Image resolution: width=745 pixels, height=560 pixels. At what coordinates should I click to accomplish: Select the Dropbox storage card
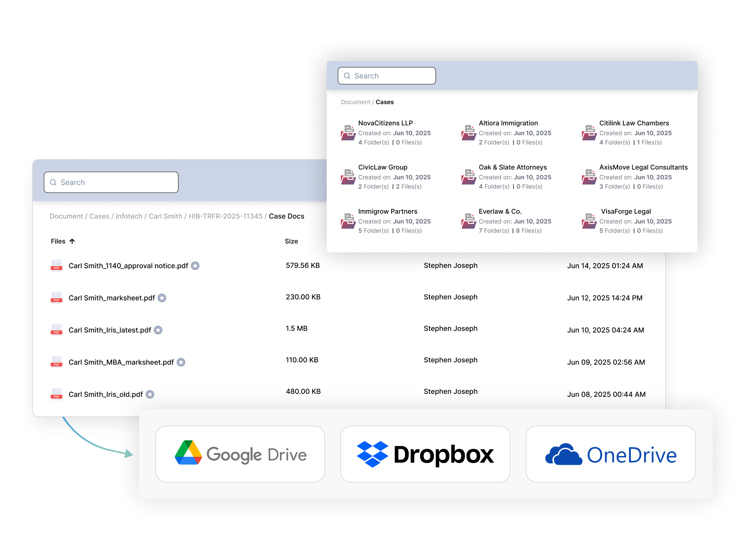(x=425, y=454)
